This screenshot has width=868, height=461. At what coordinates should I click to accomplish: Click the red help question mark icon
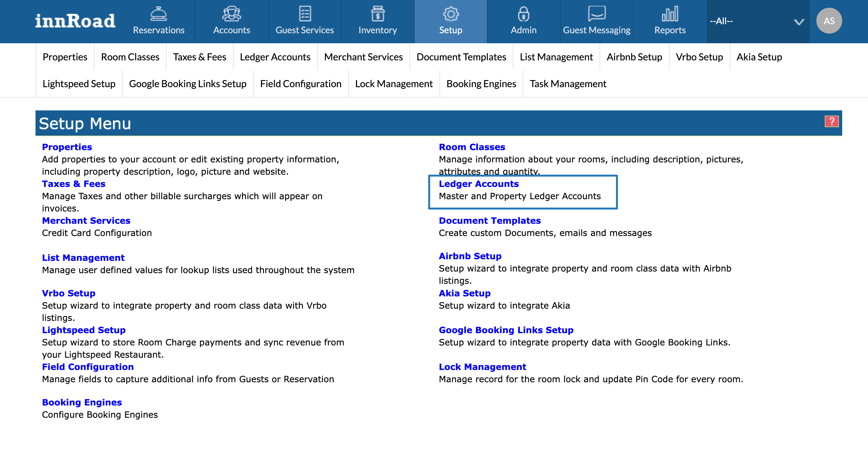(831, 121)
